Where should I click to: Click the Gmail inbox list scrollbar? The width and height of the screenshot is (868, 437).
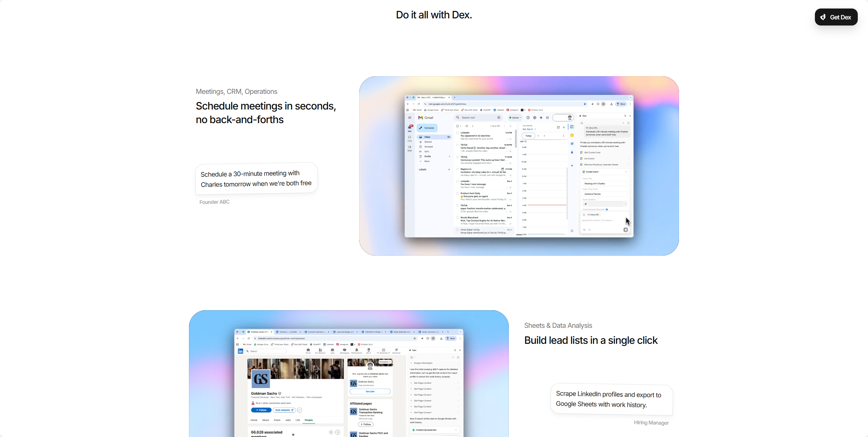click(x=516, y=139)
